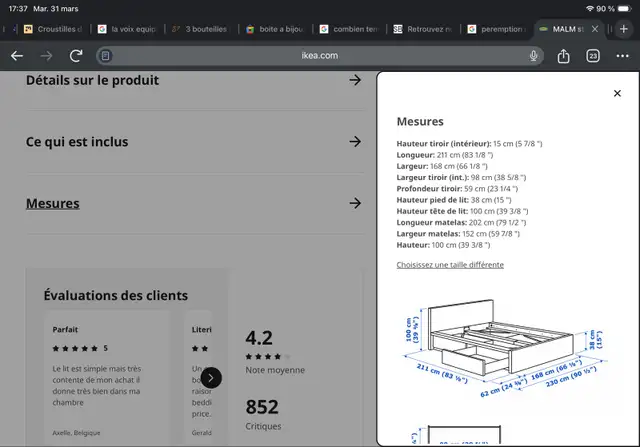The height and width of the screenshot is (447, 640).
Task: Tap the Wi-Fi icon in status bar
Action: click(590, 9)
